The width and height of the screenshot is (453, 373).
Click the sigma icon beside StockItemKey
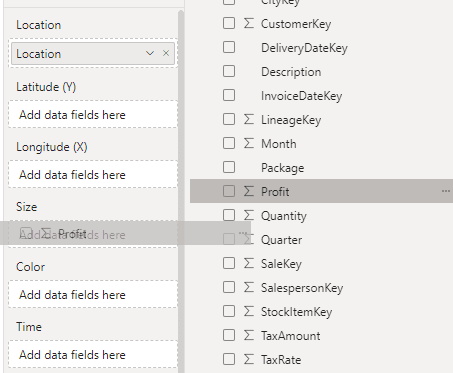point(249,311)
